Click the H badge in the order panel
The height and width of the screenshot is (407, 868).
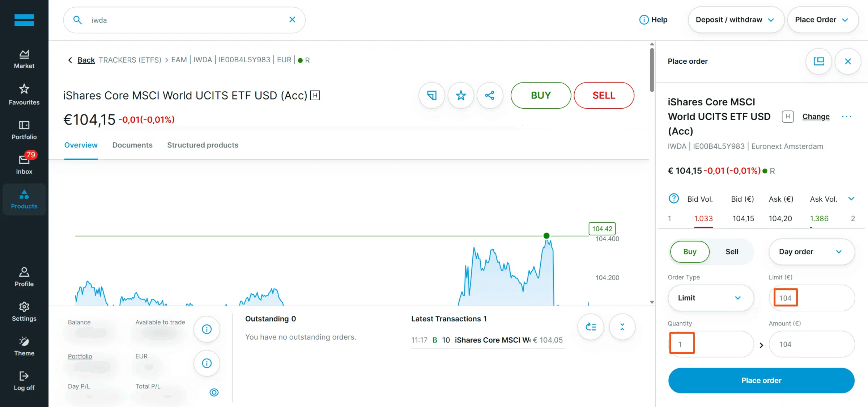coord(788,117)
